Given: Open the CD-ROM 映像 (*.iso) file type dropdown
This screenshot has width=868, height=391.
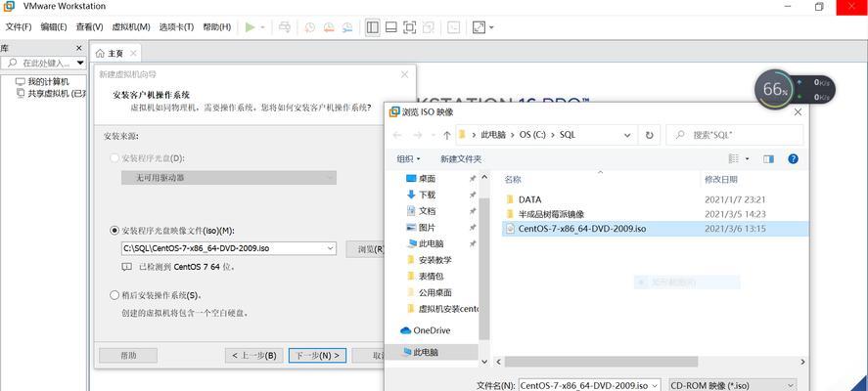Looking at the screenshot, I should 733,385.
